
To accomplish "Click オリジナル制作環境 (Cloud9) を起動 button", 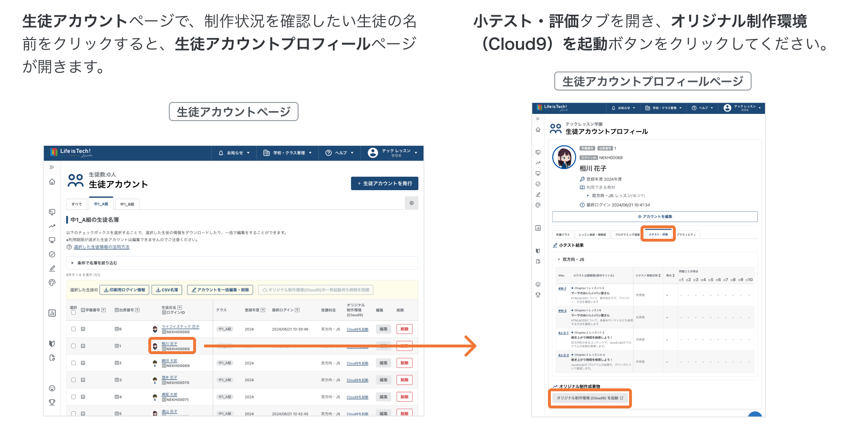I will click(589, 398).
